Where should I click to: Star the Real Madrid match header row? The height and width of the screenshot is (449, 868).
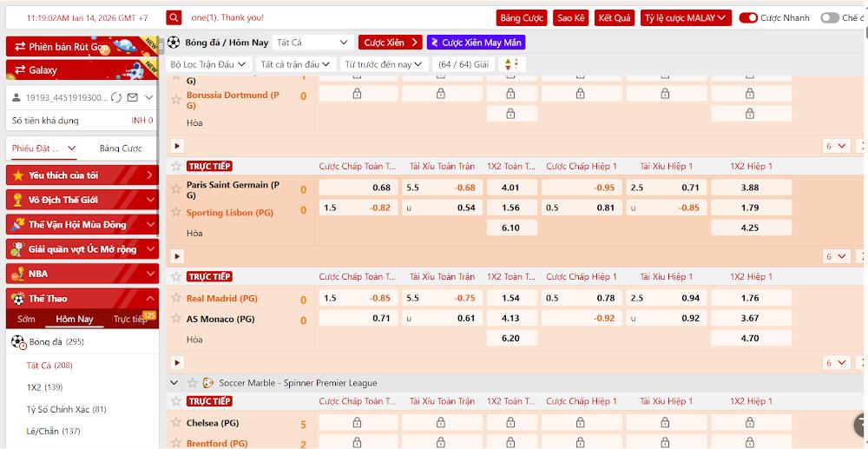176,276
